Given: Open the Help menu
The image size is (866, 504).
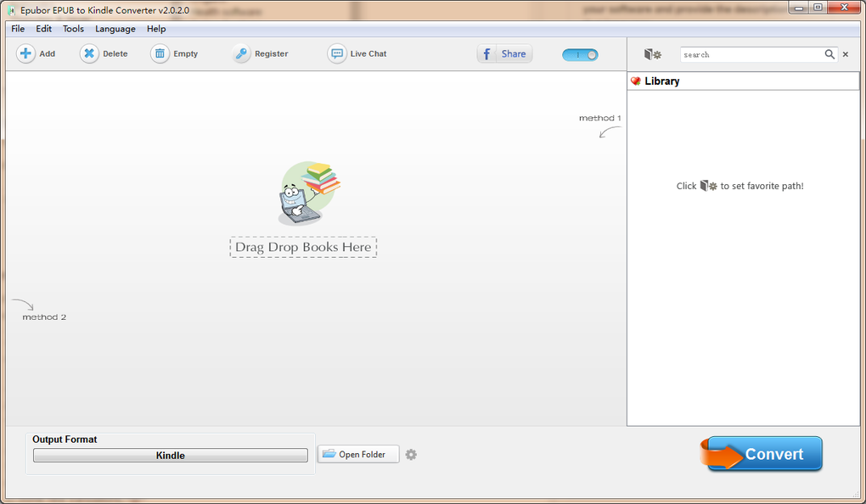Looking at the screenshot, I should 156,29.
